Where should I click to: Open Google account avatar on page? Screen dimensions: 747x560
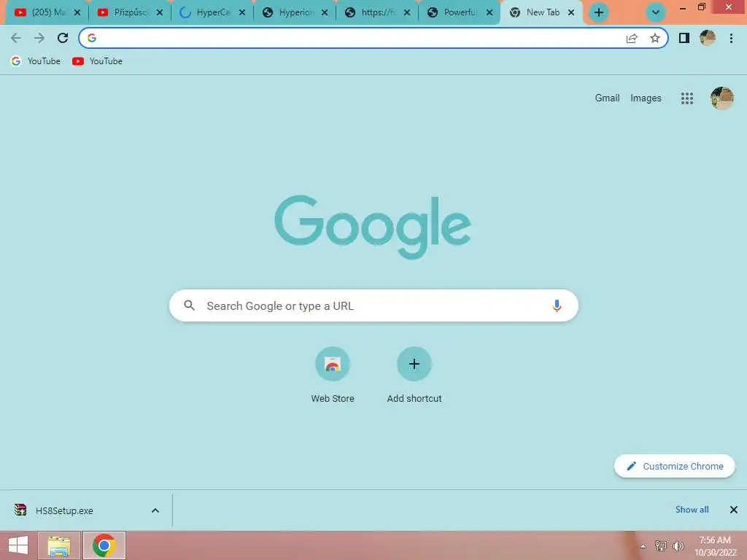click(721, 98)
